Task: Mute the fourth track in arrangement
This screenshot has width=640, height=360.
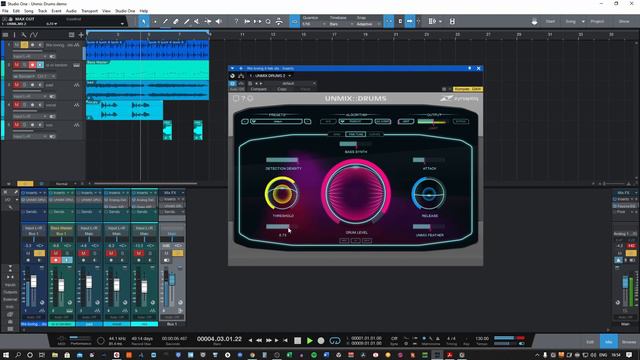Action: 17,105
